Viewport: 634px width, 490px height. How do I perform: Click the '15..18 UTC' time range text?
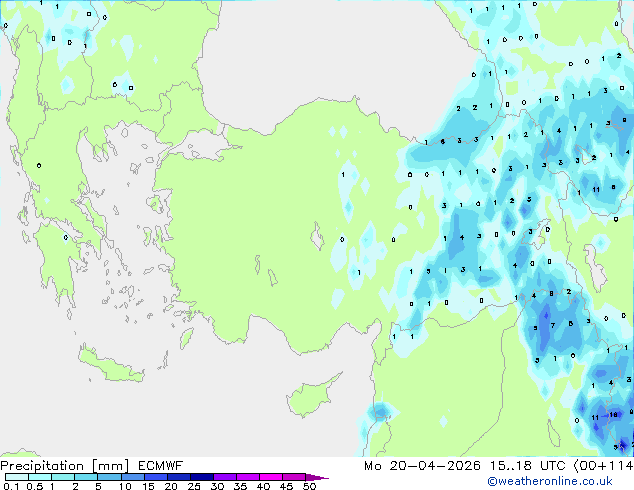coord(527,466)
